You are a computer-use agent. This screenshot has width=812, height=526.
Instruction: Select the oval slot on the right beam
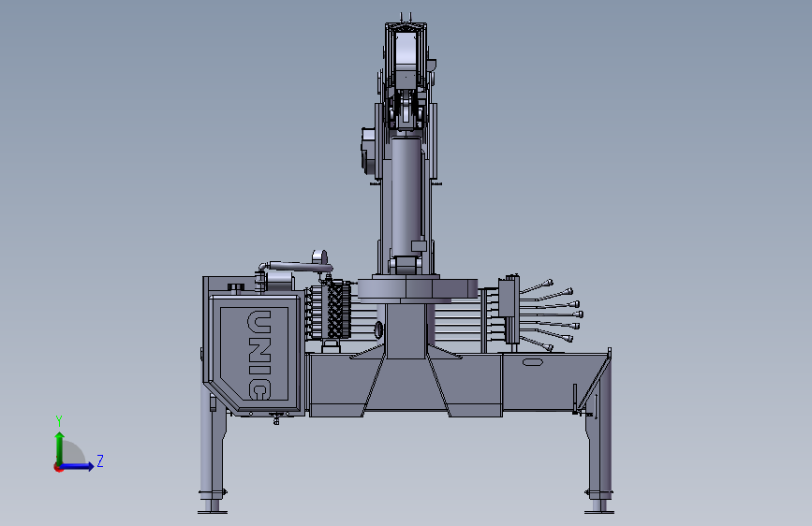tap(532, 362)
